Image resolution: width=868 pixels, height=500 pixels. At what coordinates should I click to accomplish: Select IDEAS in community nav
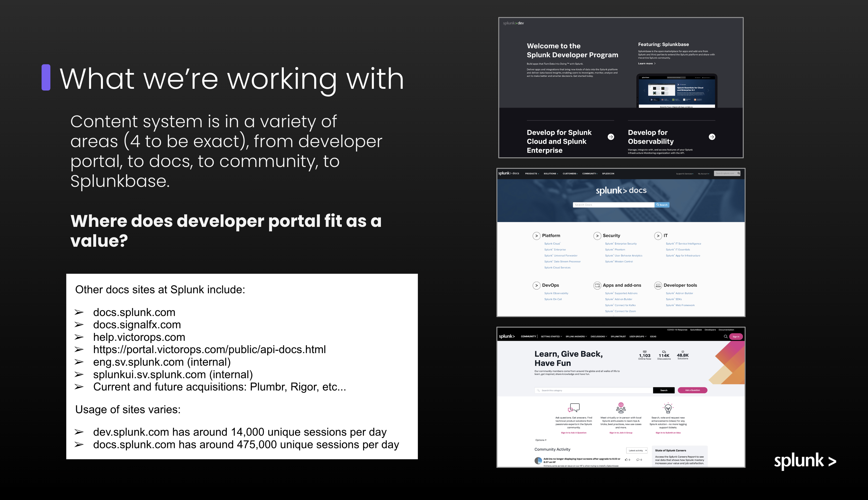click(653, 337)
